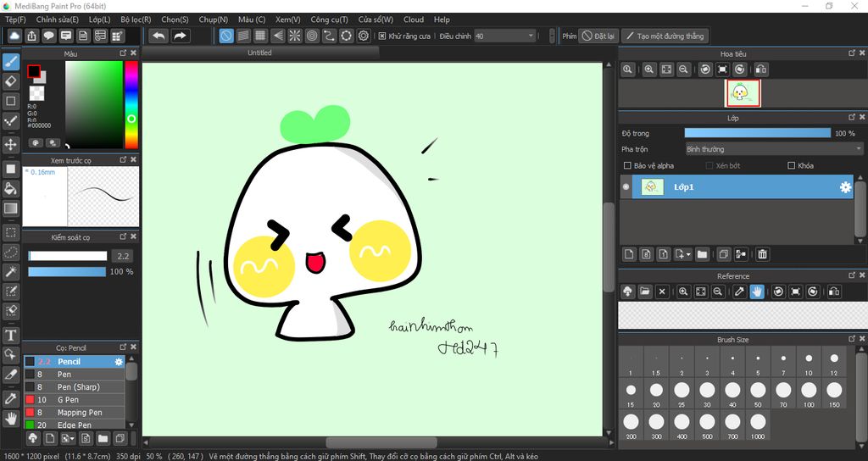Toggle visibility of Lớp1 layer
This screenshot has width=868, height=461.
[x=626, y=187]
